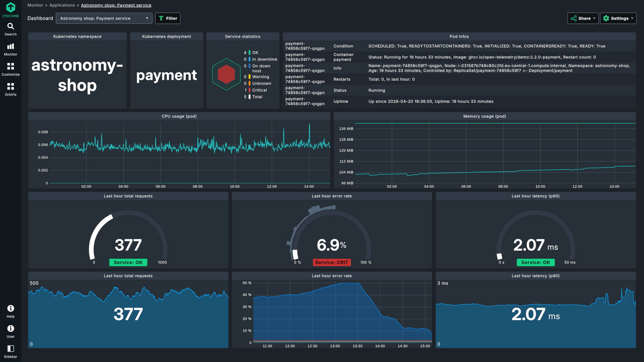Open the Customize menu icon
The image size is (644, 362).
coord(11,66)
